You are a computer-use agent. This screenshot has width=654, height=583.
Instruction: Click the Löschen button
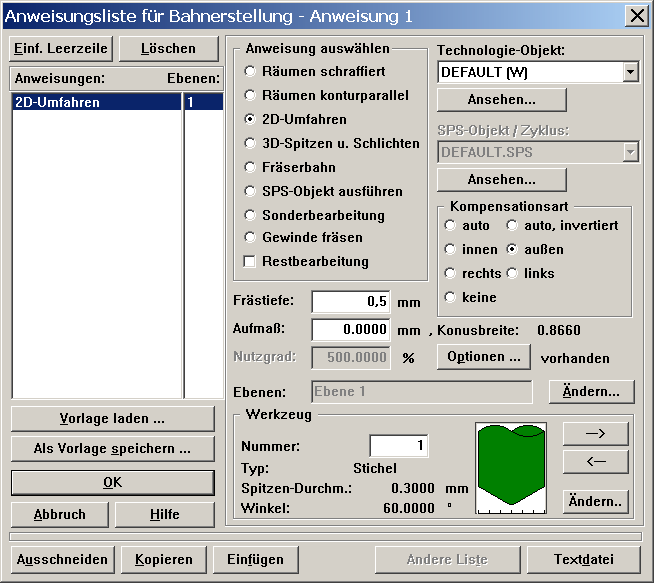click(168, 49)
